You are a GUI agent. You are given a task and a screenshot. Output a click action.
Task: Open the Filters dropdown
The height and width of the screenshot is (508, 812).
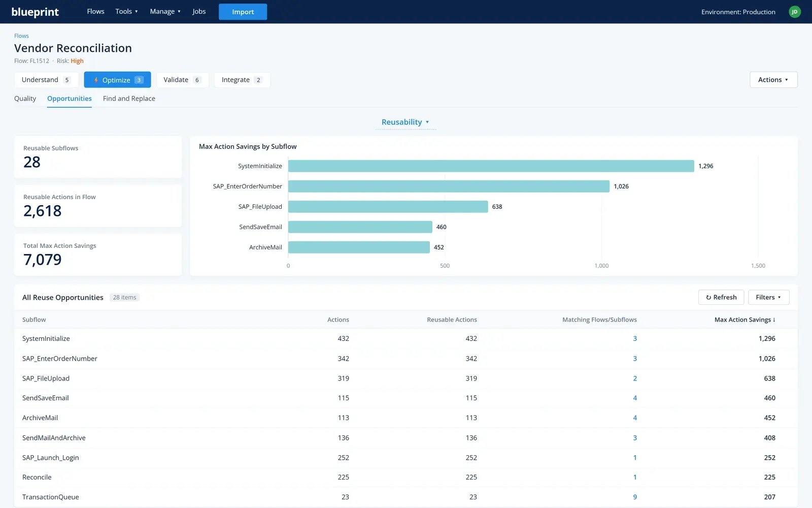(768, 297)
